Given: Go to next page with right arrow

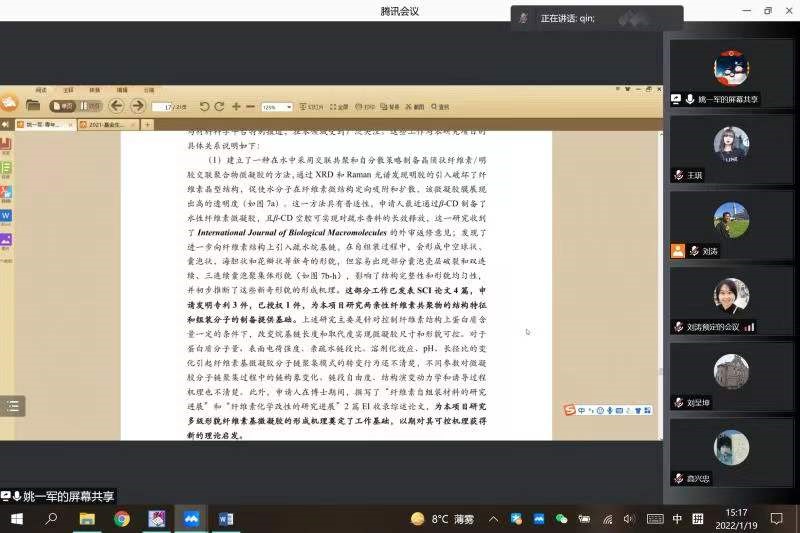Looking at the screenshot, I should click(x=137, y=105).
